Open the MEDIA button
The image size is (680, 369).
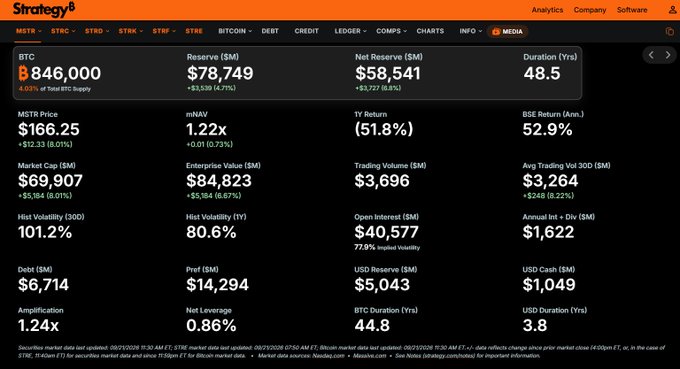(507, 31)
